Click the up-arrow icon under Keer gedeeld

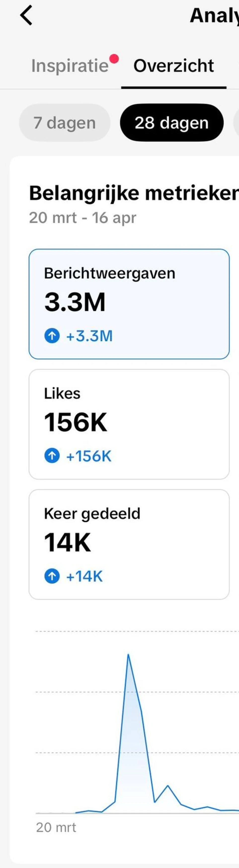[52, 576]
